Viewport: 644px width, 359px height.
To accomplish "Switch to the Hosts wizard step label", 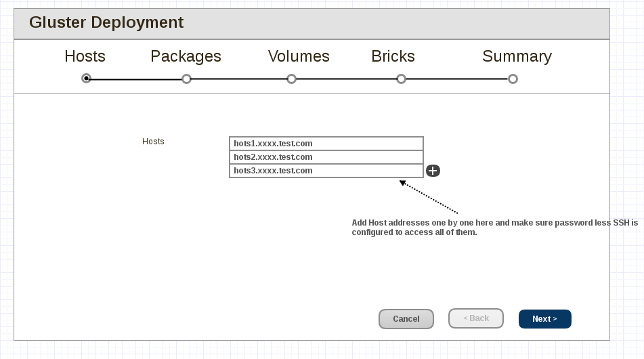I will 85,57.
